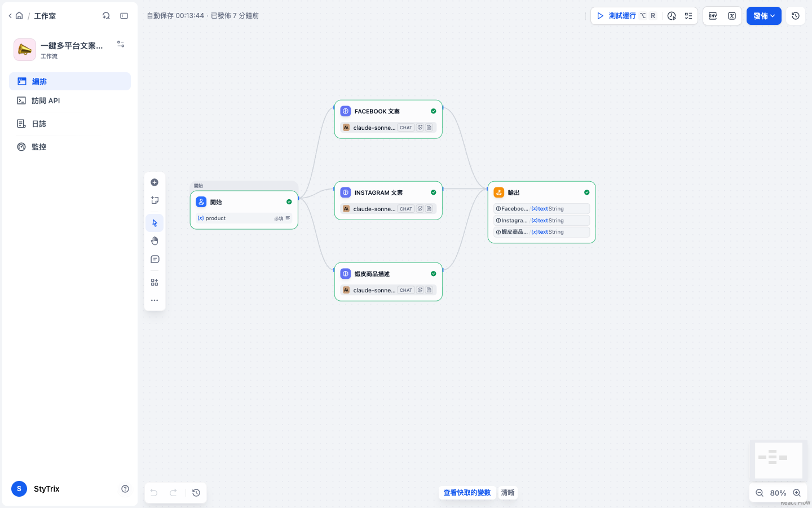This screenshot has height=508, width=812.
Task: Click 查看快取的變數 link
Action: coord(467,493)
